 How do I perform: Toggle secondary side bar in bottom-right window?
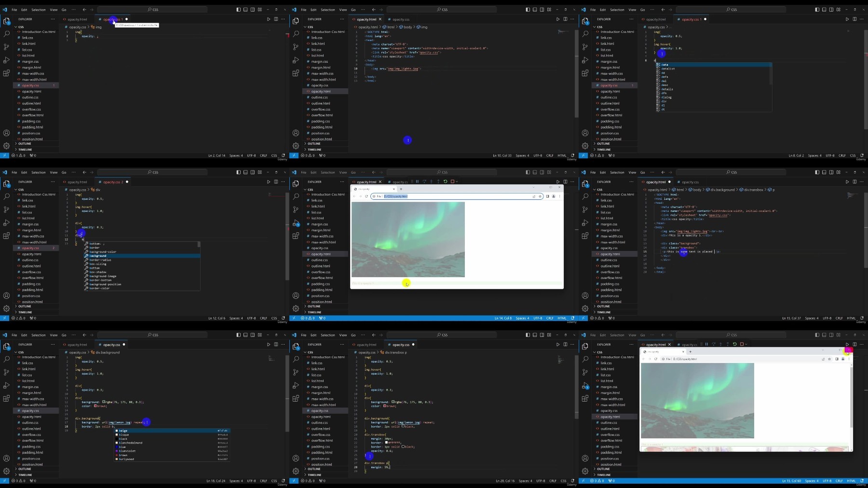pyautogui.click(x=831, y=335)
